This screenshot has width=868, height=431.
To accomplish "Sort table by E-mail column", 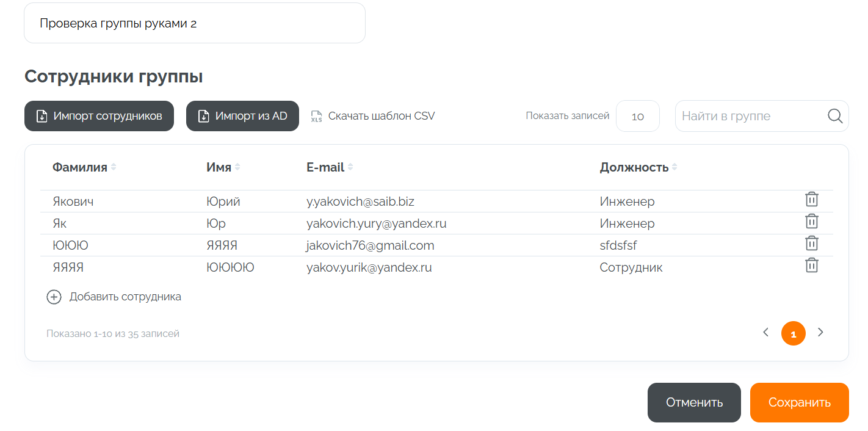I will [350, 167].
